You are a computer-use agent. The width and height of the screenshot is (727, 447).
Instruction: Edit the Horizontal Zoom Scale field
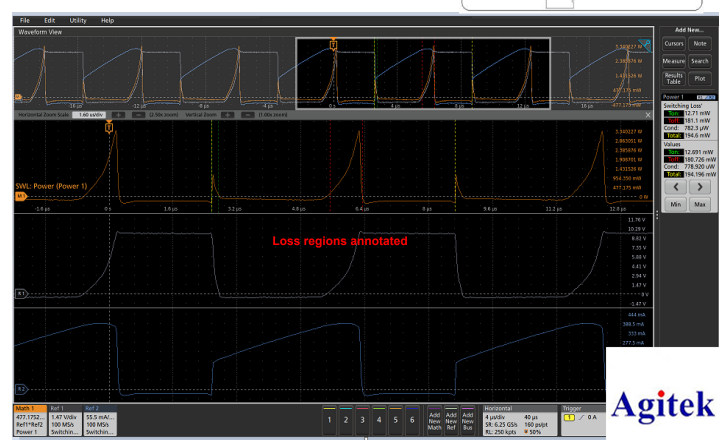pyautogui.click(x=89, y=115)
